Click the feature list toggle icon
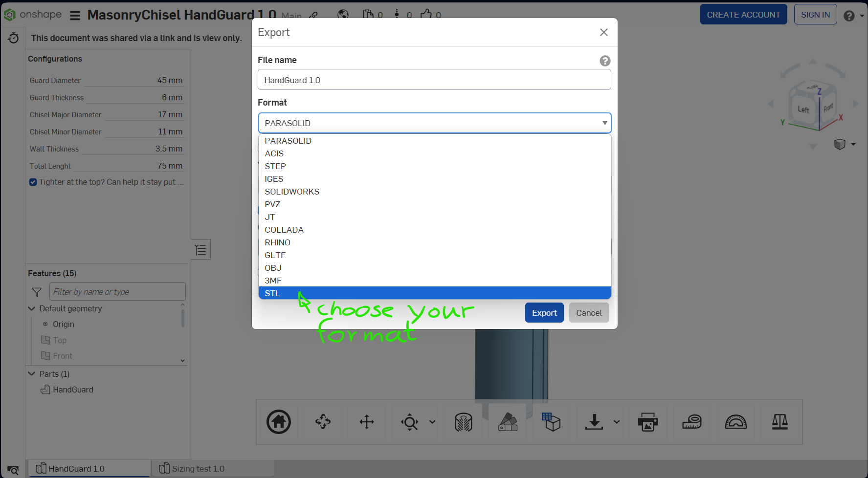The height and width of the screenshot is (478, 868). pyautogui.click(x=200, y=250)
